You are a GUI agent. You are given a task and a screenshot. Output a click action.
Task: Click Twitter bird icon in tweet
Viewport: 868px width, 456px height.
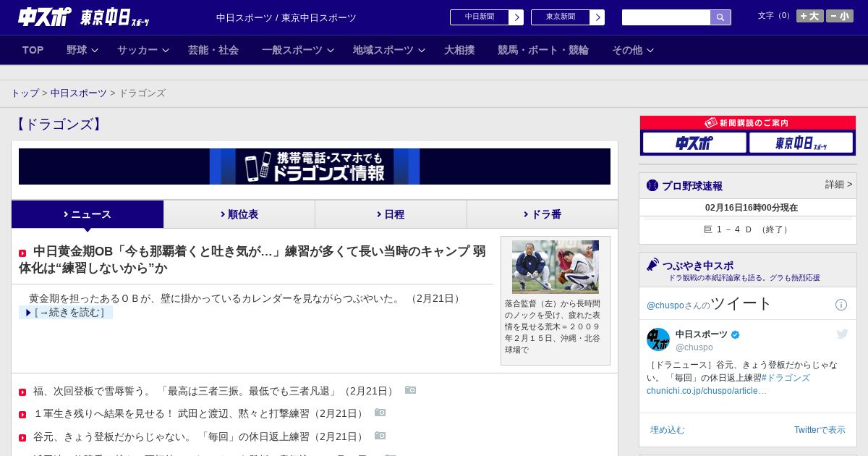point(842,334)
